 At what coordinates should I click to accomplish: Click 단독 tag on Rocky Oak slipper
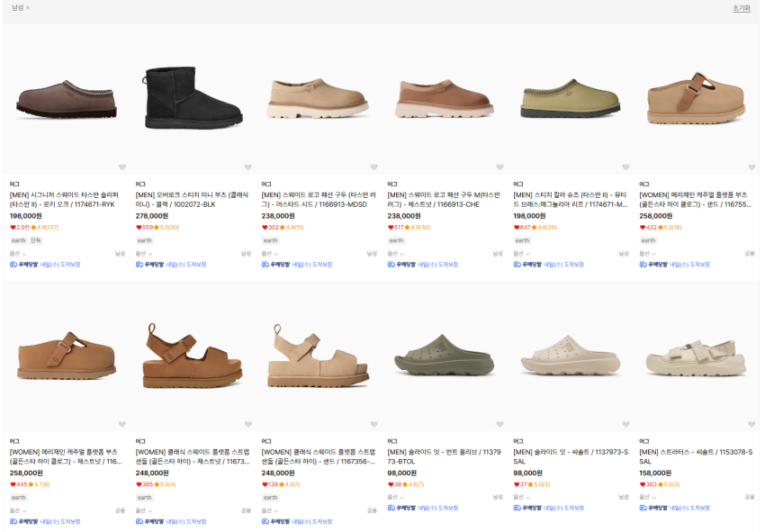[x=36, y=240]
